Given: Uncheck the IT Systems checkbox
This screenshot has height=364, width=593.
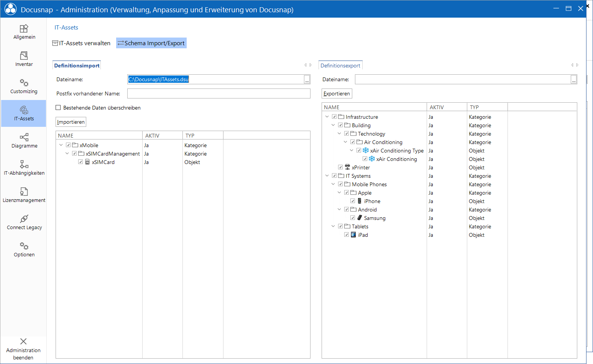Looking at the screenshot, I should tap(334, 176).
